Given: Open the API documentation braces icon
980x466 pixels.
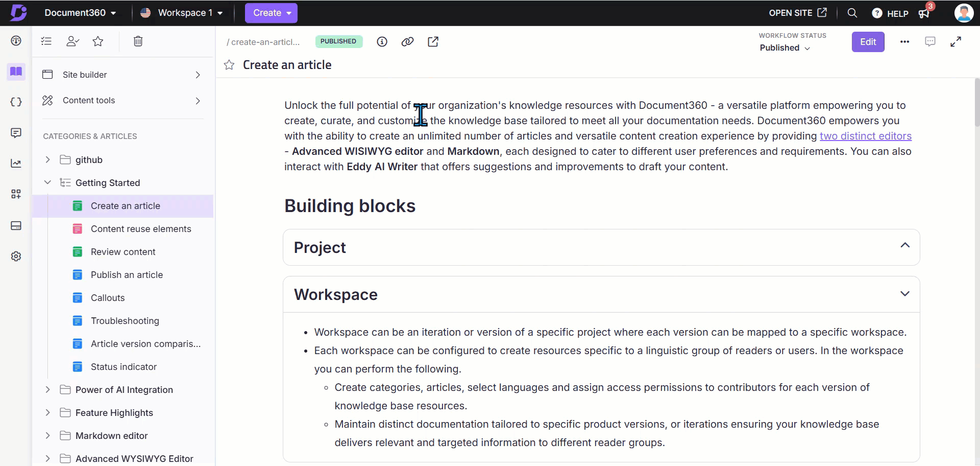Looking at the screenshot, I should (16, 102).
